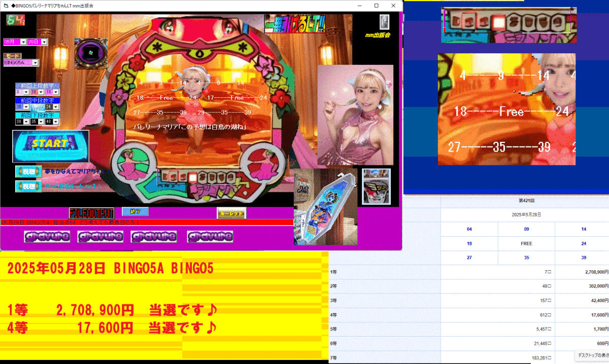Click the バレリーナマリア prediction comment text
This screenshot has height=364, width=609.
tap(190, 127)
